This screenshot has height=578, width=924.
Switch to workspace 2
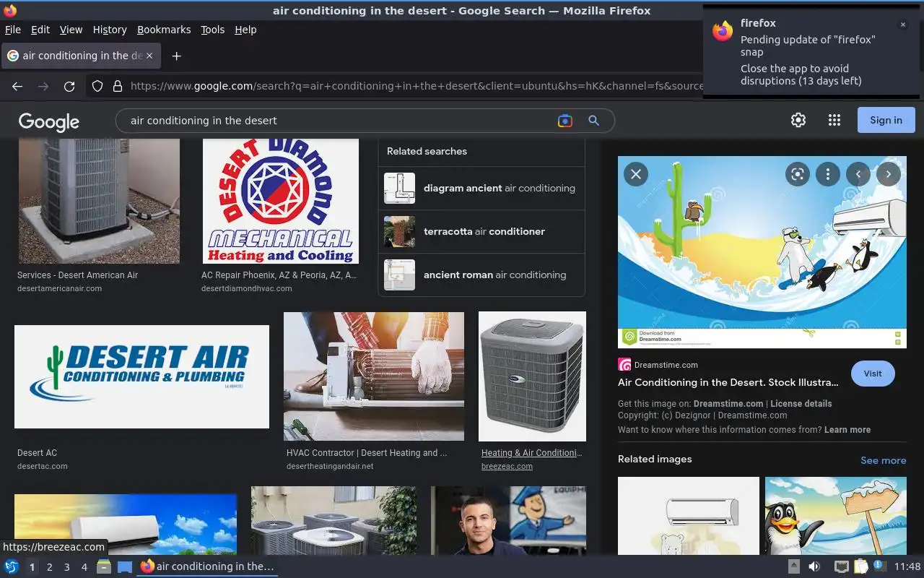point(50,567)
